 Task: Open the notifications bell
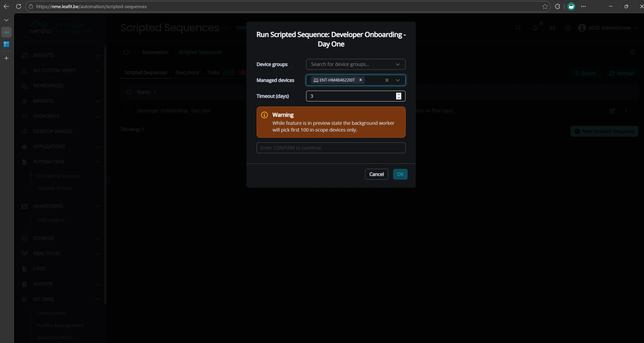click(535, 28)
